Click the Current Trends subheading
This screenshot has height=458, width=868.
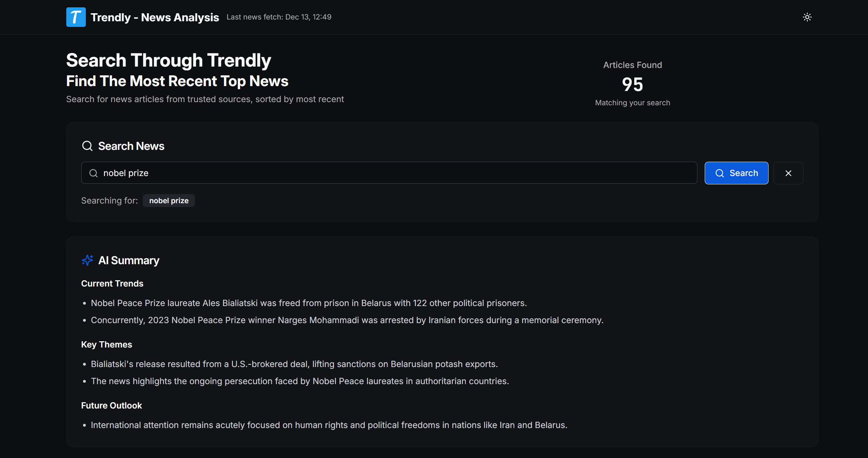coord(112,284)
